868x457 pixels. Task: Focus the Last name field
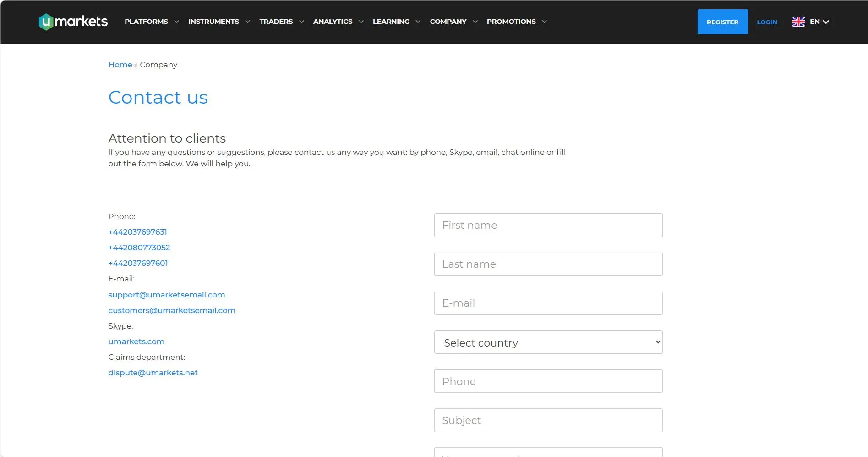point(548,264)
